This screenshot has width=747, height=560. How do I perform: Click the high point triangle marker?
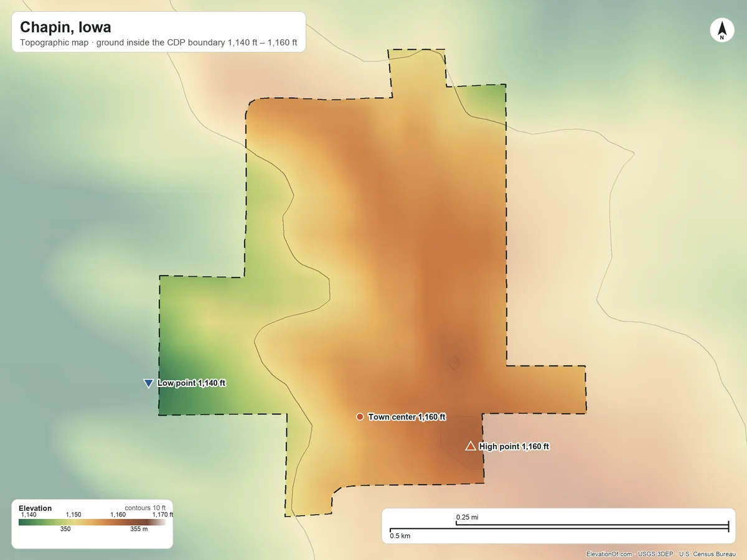(x=471, y=446)
